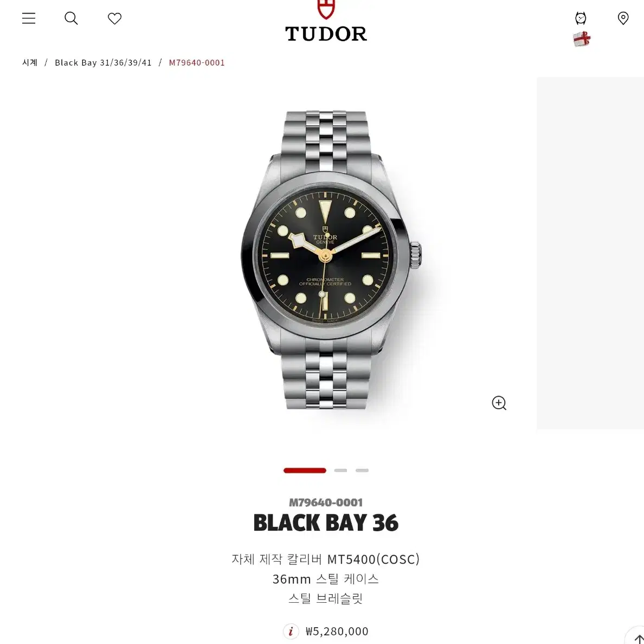Click the scroll-to-top arrow button
Screen dimensions: 644x644
coord(636,636)
